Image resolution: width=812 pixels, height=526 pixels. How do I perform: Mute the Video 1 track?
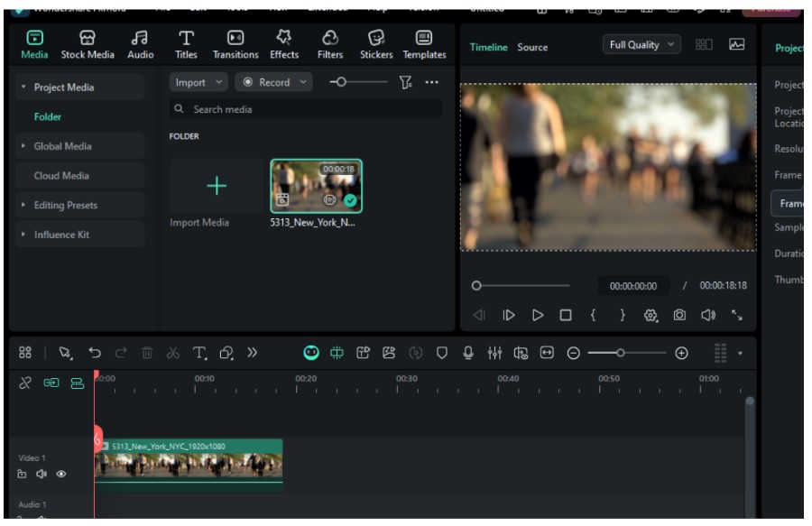pyautogui.click(x=42, y=474)
